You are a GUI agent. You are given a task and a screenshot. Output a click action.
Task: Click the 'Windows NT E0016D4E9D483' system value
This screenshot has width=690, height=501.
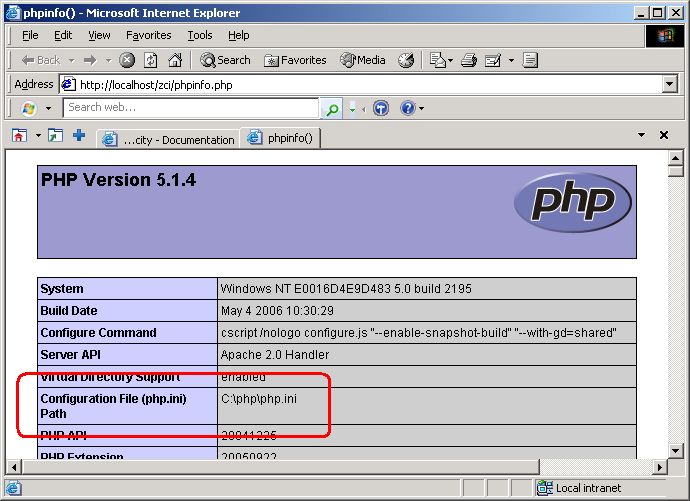[346, 289]
